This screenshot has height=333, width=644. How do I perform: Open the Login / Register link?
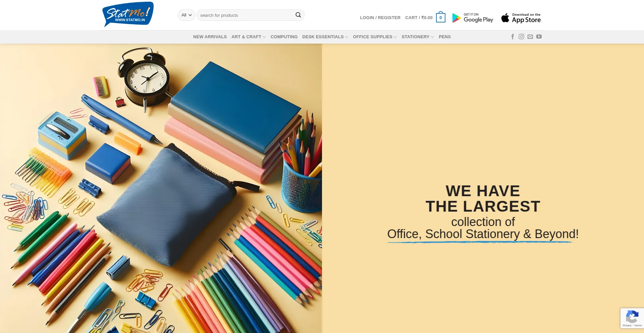click(x=380, y=18)
